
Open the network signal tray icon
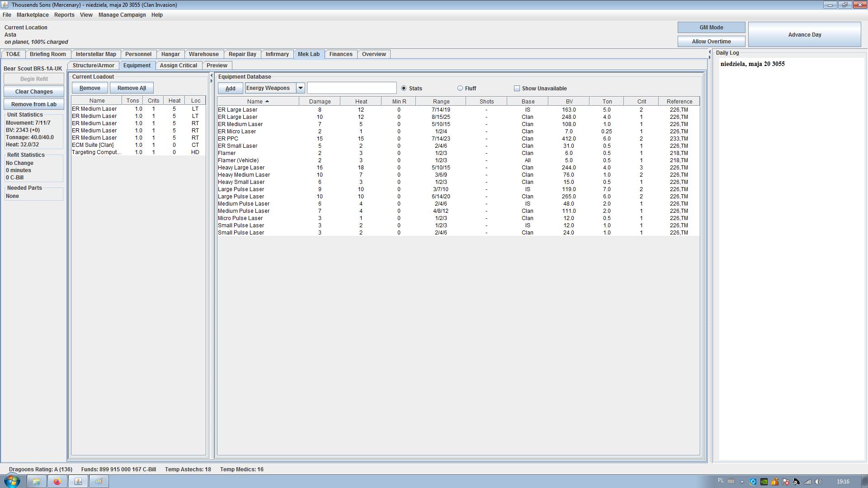(807, 482)
